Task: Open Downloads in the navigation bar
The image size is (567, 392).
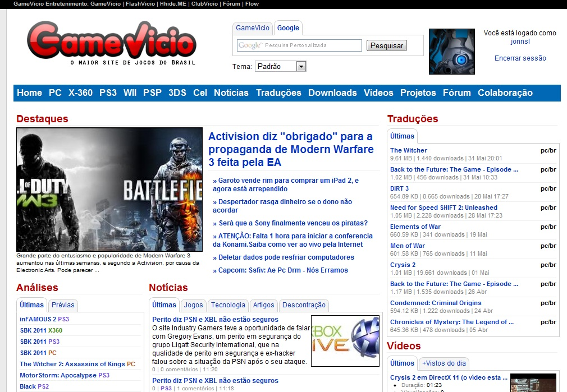Action: pos(332,93)
